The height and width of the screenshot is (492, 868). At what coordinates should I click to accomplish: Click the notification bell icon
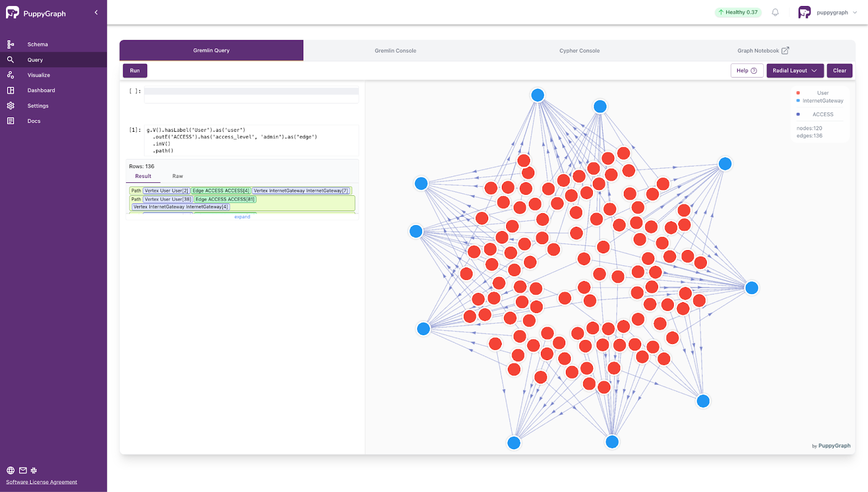pos(775,12)
